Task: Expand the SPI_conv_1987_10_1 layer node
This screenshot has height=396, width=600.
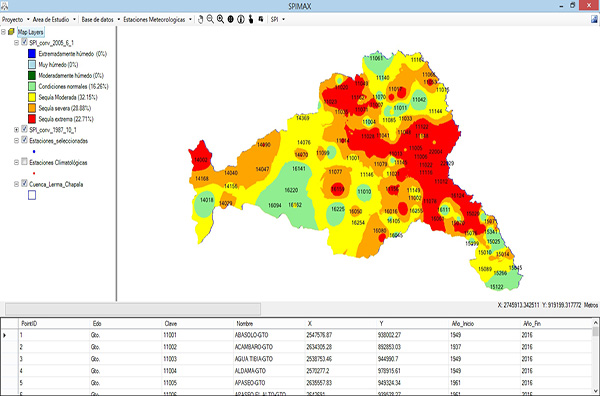Action: click(16, 130)
